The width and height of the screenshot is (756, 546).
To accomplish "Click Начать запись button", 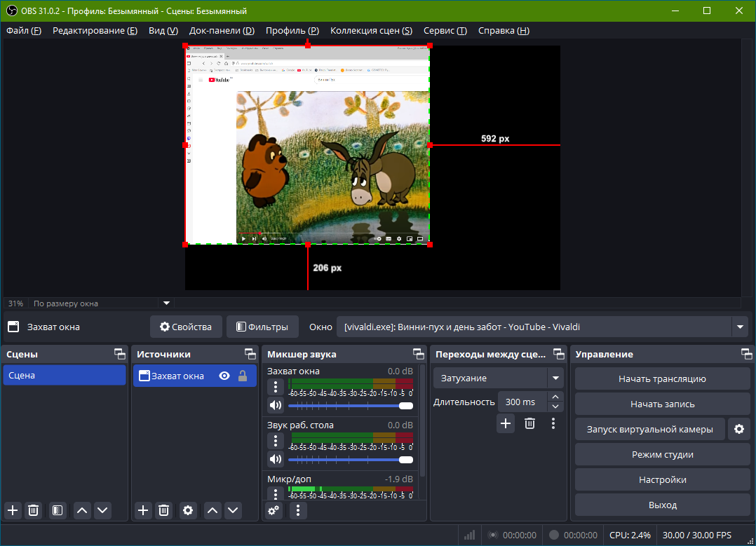I will point(663,404).
